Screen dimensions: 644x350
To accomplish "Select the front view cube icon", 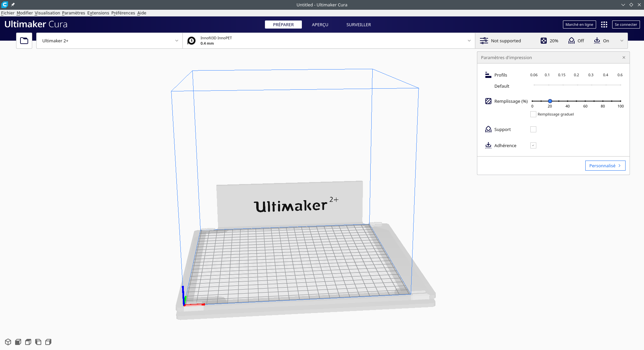I will point(18,342).
